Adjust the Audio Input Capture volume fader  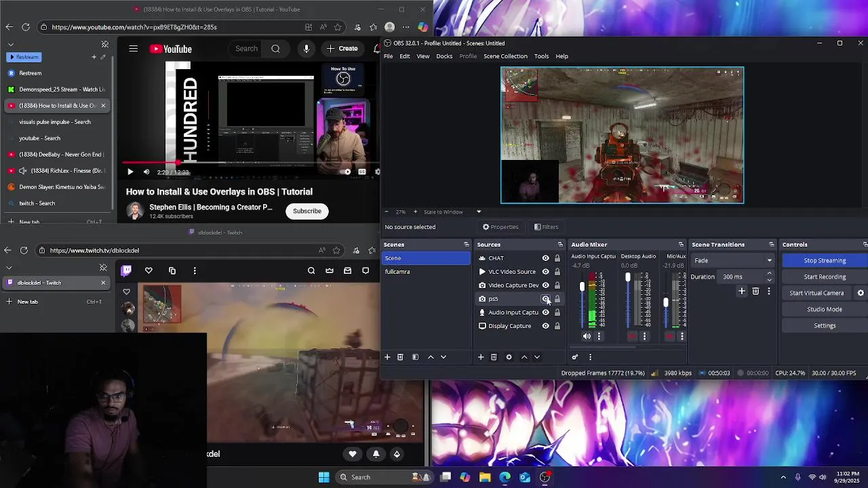click(582, 287)
